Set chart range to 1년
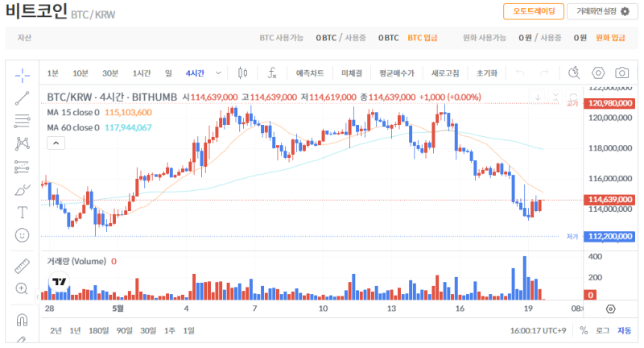644x348 pixels. pyautogui.click(x=75, y=331)
